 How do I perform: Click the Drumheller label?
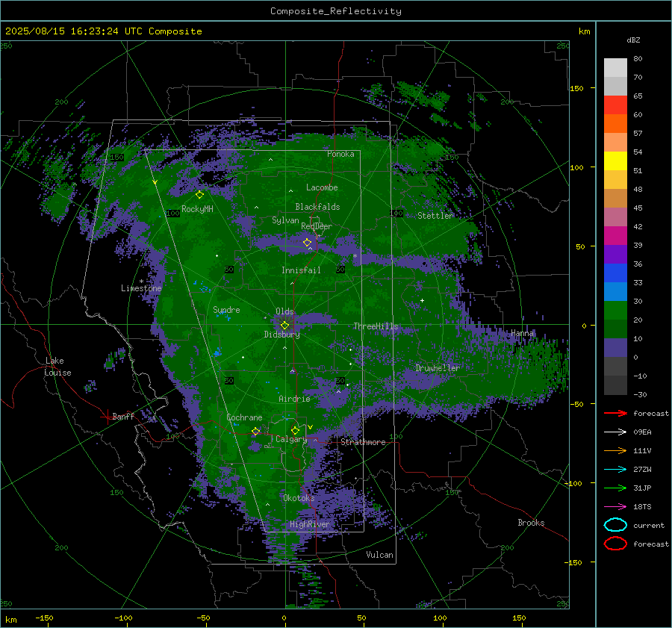[438, 368]
